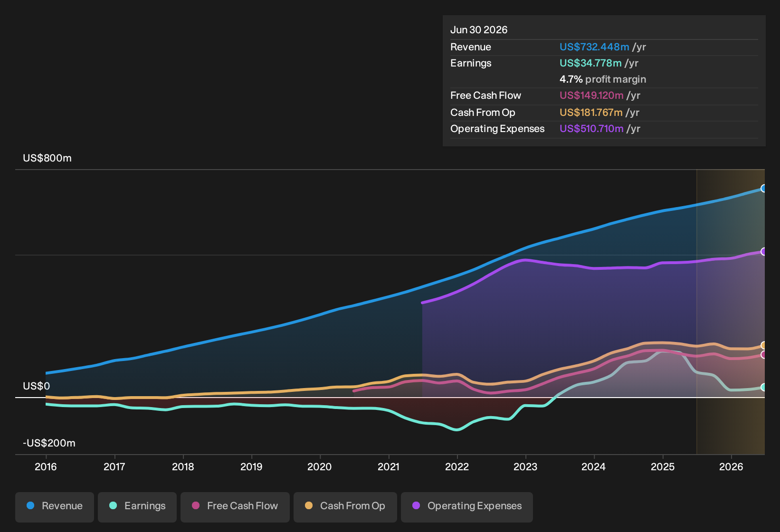Image resolution: width=780 pixels, height=532 pixels.
Task: Click the 2020 x-axis label
Action: (x=320, y=467)
